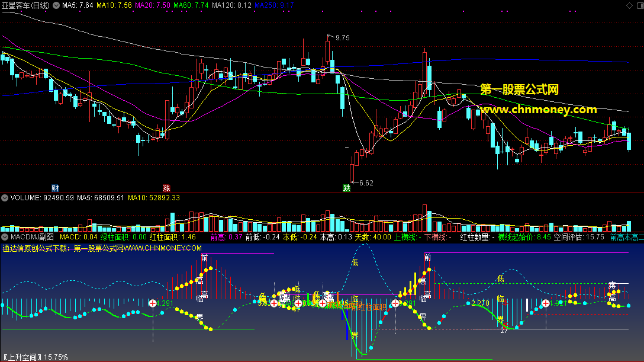Image resolution: width=644 pixels, height=362 pixels.
Task: Click the 横线起始价: 8.45 readout
Action: (x=524, y=237)
